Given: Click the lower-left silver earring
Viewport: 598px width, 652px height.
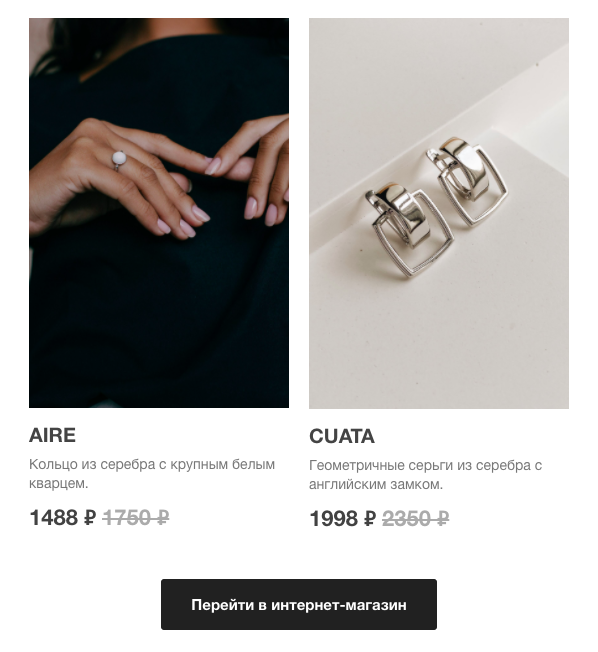Looking at the screenshot, I should [408, 230].
